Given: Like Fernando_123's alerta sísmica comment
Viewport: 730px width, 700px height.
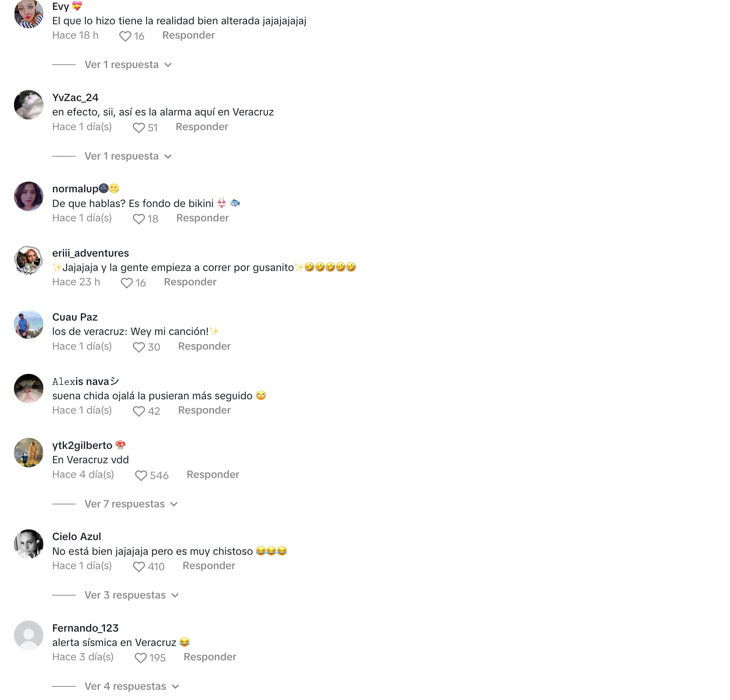Looking at the screenshot, I should click(141, 658).
